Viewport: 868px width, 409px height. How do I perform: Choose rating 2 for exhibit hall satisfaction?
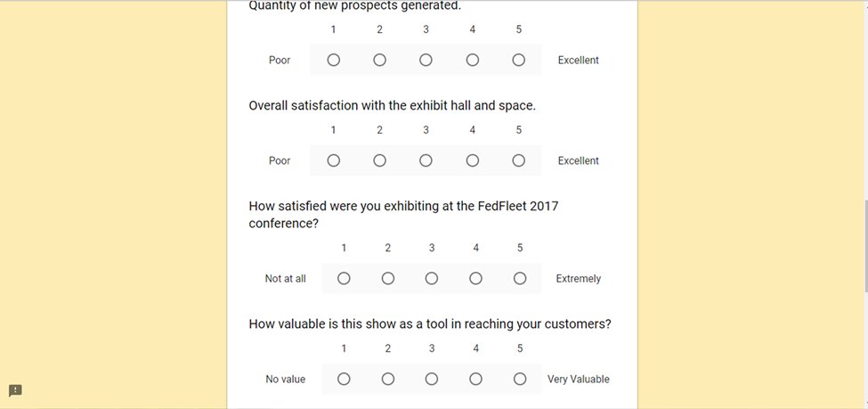380,161
